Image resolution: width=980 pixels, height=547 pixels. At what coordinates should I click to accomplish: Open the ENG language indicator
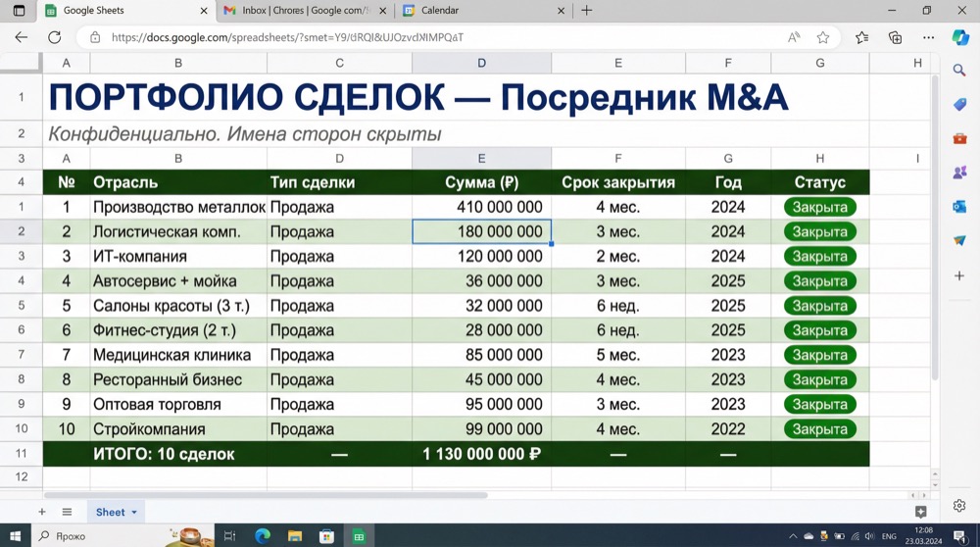tap(889, 536)
